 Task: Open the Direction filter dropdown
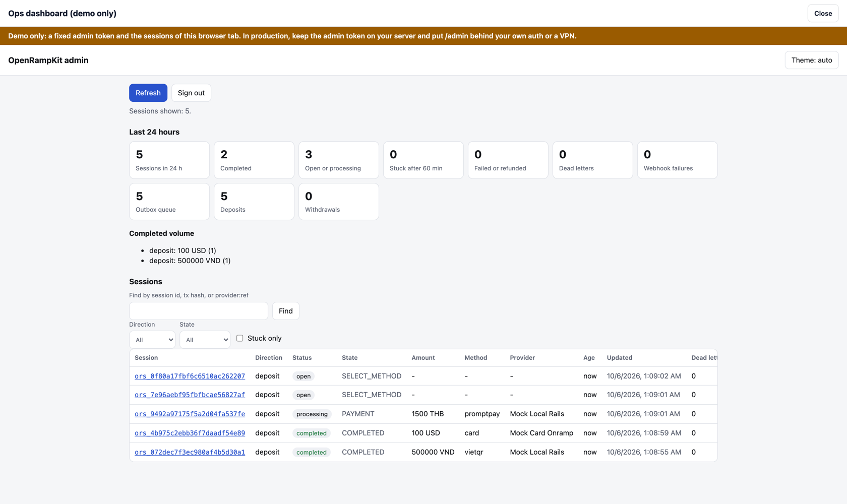coord(152,340)
